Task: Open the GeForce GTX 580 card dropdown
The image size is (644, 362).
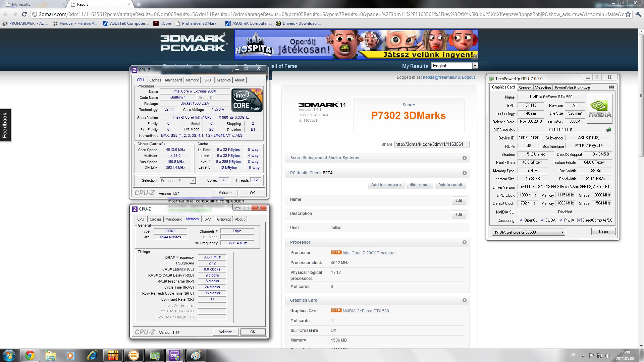Action: click(x=528, y=232)
